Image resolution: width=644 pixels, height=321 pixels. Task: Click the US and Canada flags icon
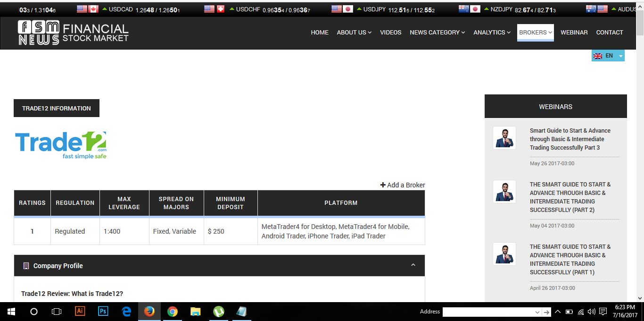(87, 9)
